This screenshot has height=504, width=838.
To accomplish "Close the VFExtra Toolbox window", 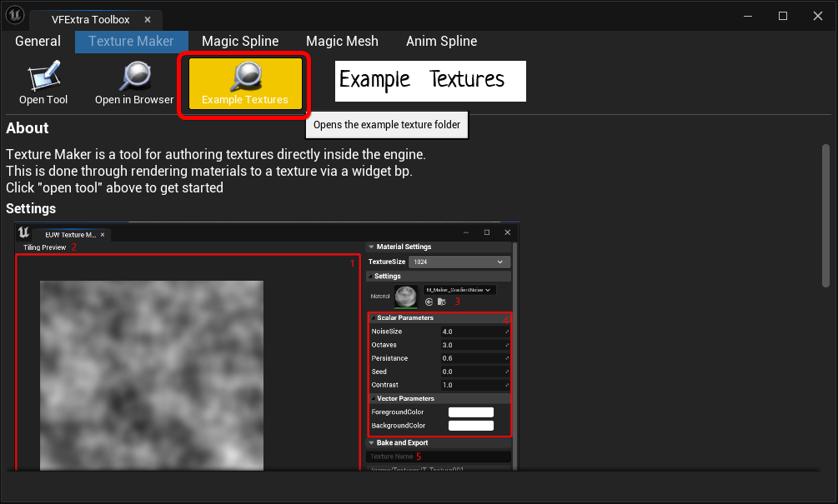I will [818, 16].
